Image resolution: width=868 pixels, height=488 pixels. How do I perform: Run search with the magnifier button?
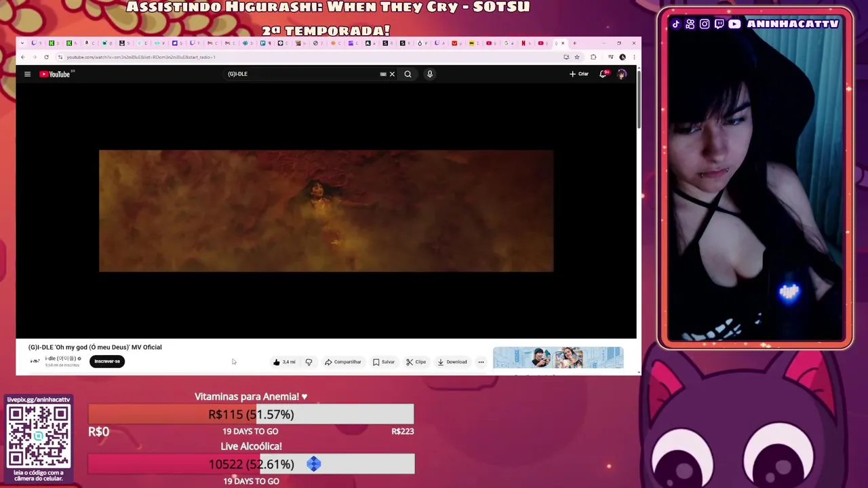(x=408, y=74)
